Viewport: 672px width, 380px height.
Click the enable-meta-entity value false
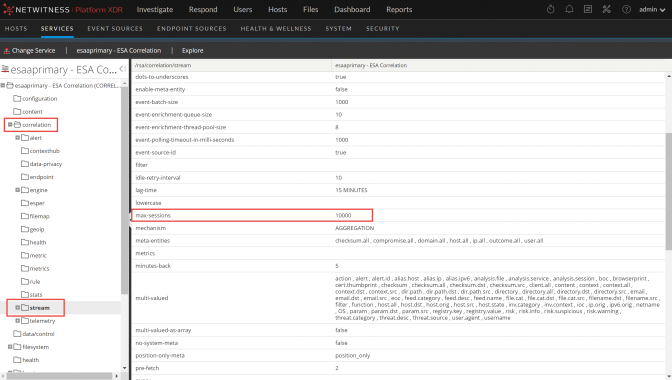click(x=341, y=89)
